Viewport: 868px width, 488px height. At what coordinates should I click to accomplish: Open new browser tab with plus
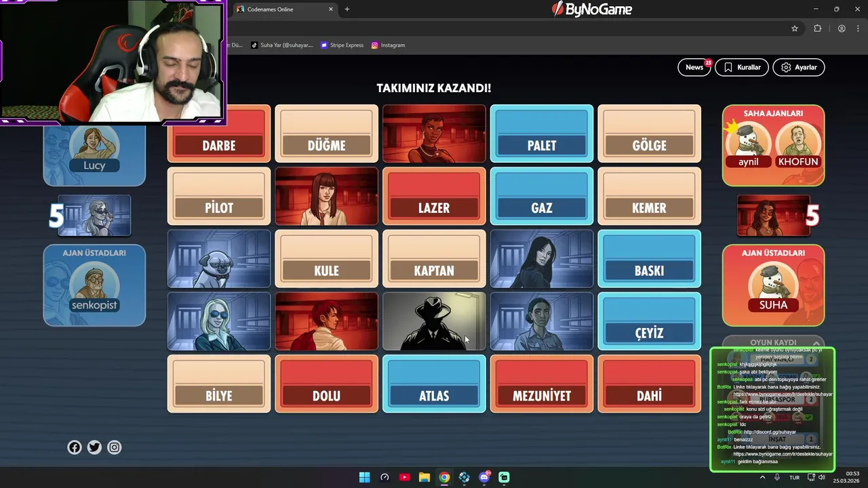347,9
